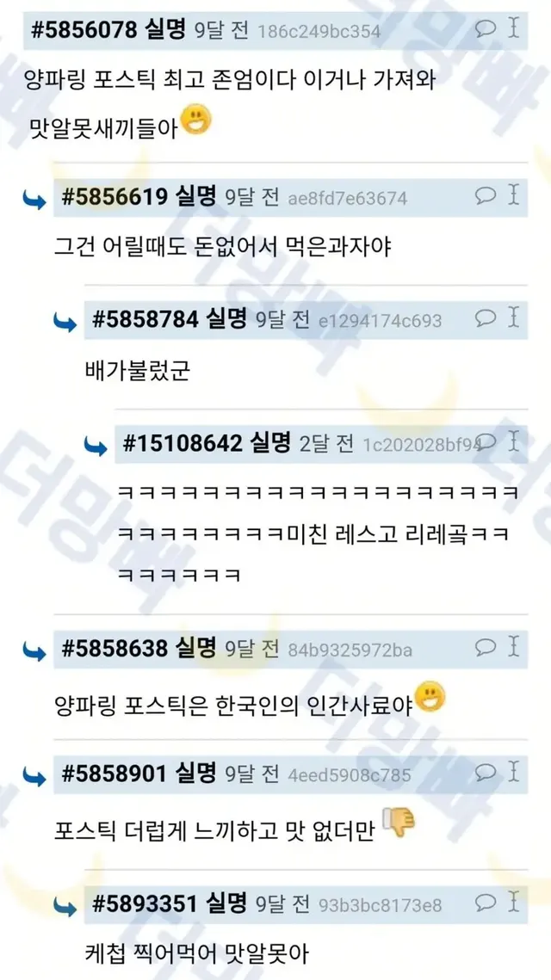Click the smiley emoji in comment #5858638
Viewport: 551px width, 980px height.
tap(430, 697)
